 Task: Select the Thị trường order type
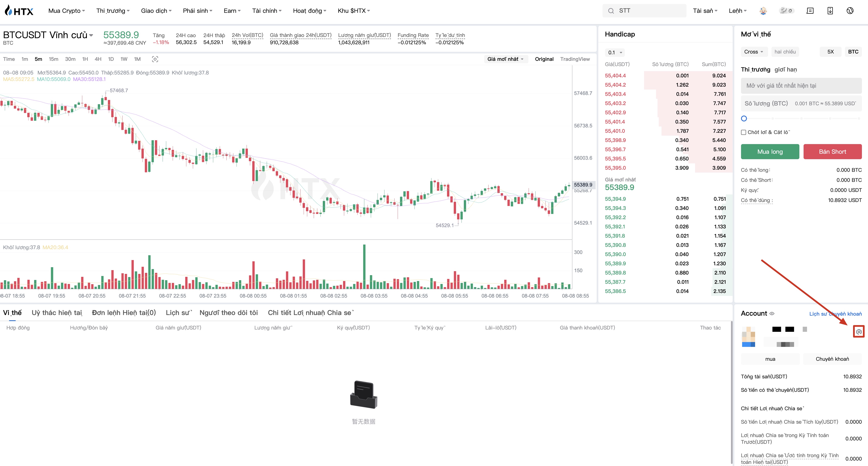pyautogui.click(x=756, y=70)
